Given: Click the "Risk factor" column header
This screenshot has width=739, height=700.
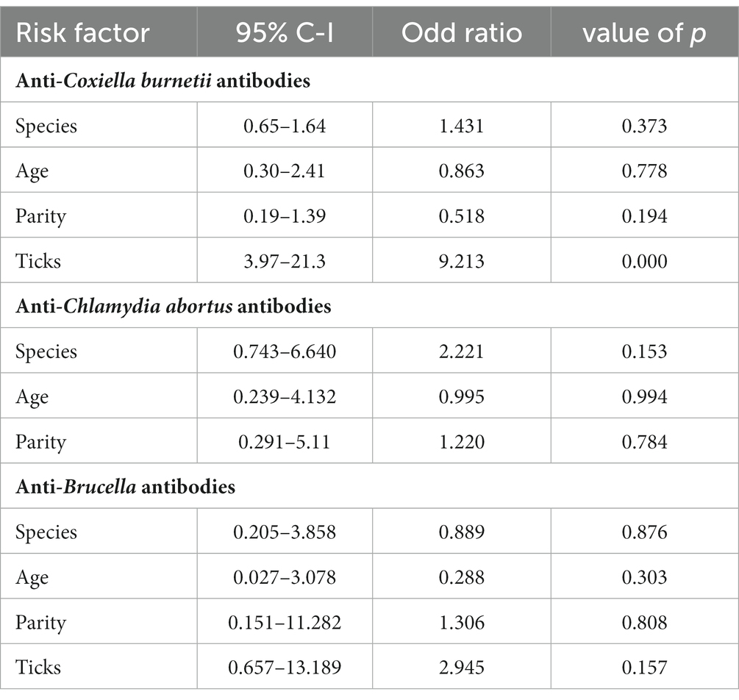Looking at the screenshot, I should click(x=82, y=33).
